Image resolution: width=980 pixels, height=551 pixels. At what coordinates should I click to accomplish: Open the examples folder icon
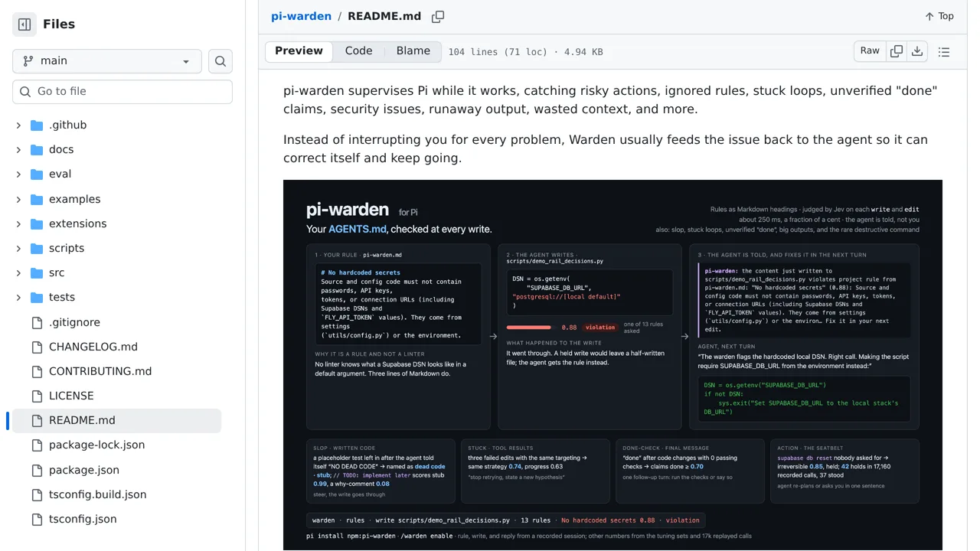click(x=37, y=199)
